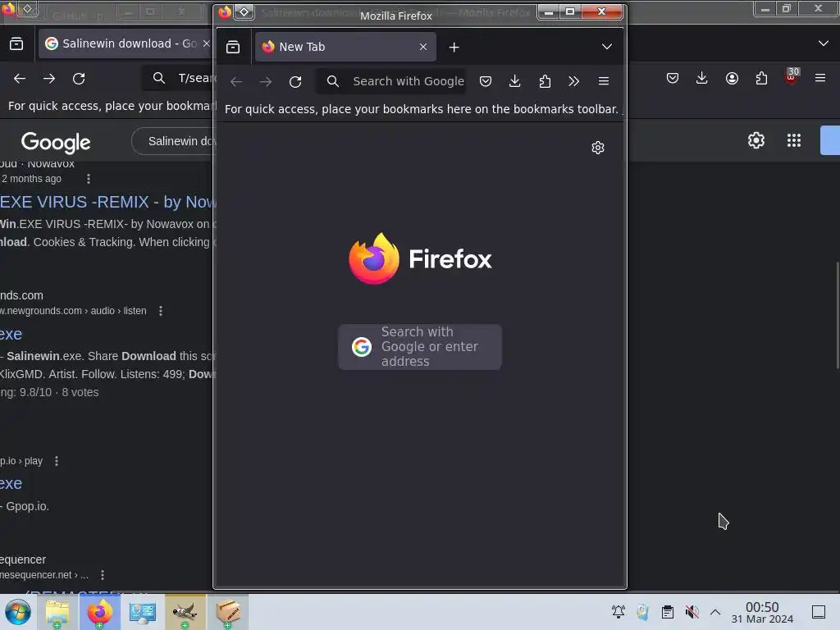The height and width of the screenshot is (630, 840).
Task: Open the system settings taskbar icon
Action: (x=143, y=612)
